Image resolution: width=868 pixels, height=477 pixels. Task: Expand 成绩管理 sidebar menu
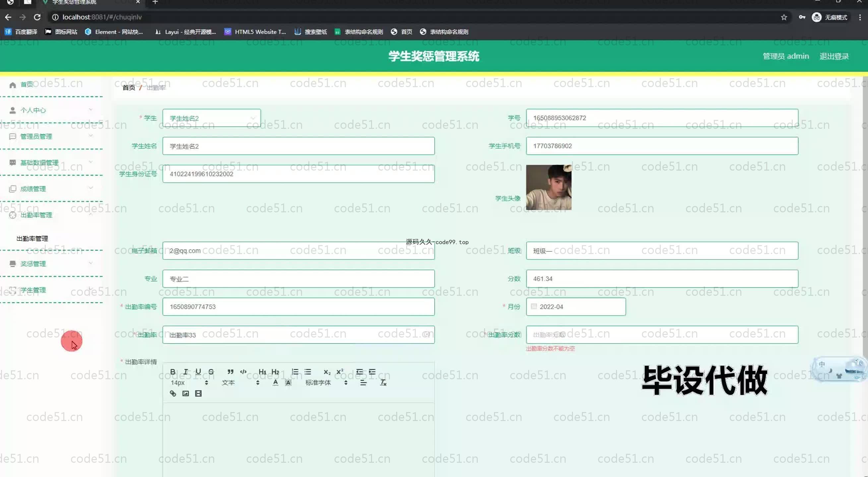pos(51,189)
